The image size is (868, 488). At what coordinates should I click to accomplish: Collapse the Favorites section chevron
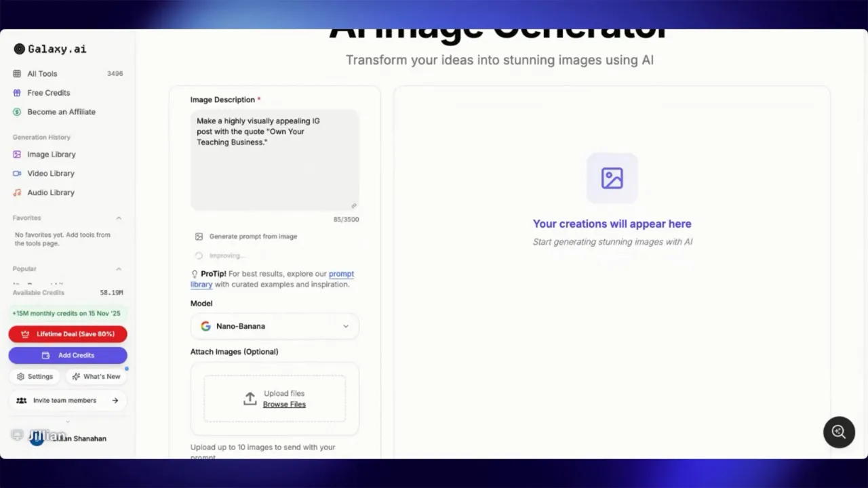pos(119,218)
